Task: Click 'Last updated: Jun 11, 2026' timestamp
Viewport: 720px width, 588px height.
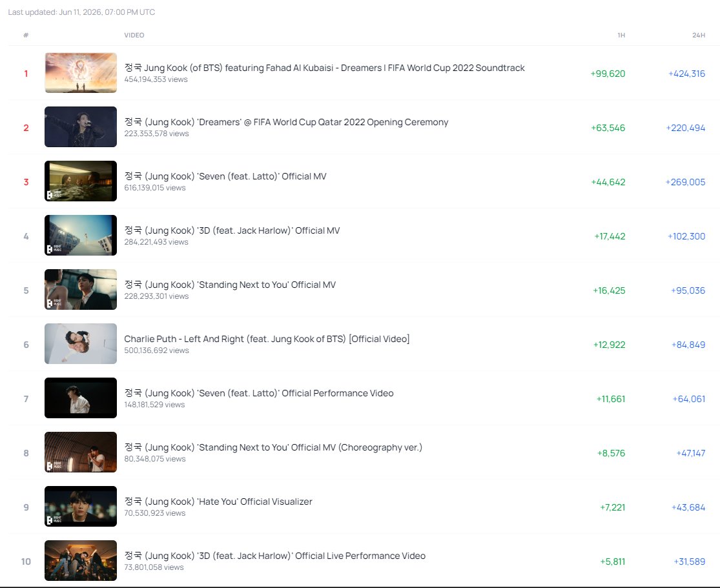Action: coord(81,12)
